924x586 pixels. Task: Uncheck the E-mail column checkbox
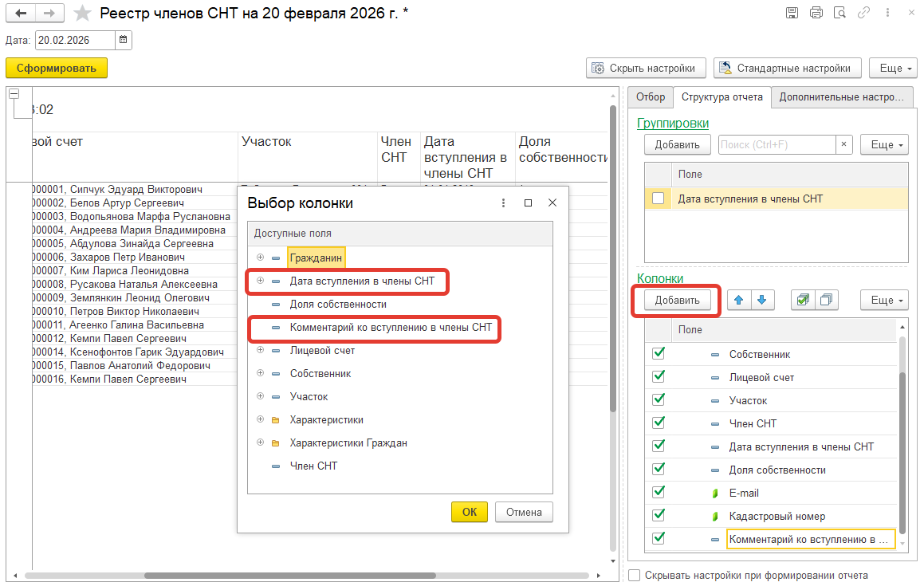coord(659,493)
